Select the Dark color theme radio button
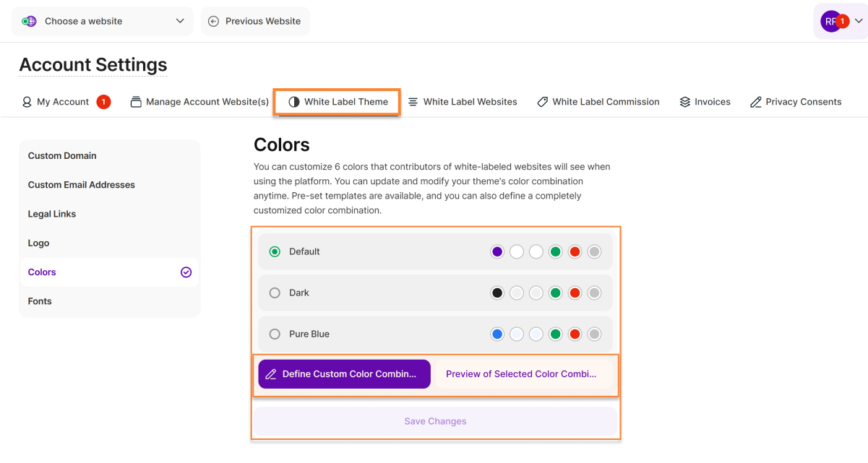The image size is (868, 463). (x=275, y=293)
